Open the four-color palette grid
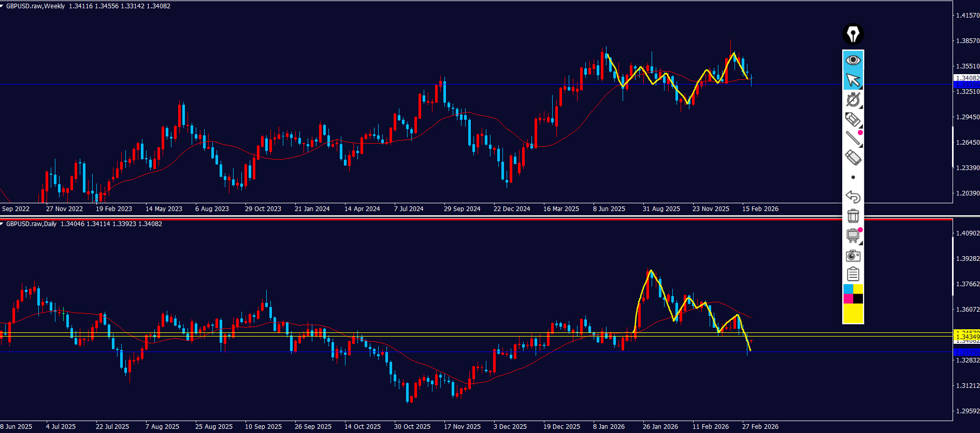Screen dimensions: 980x433 tap(853, 294)
